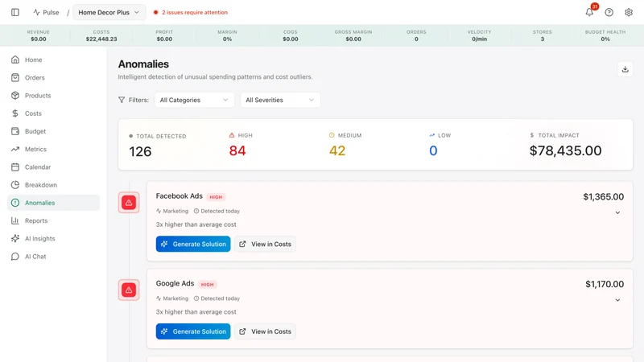Expand the Google Ads anomaly card
Viewport: 644px width, 362px height.
click(x=617, y=300)
